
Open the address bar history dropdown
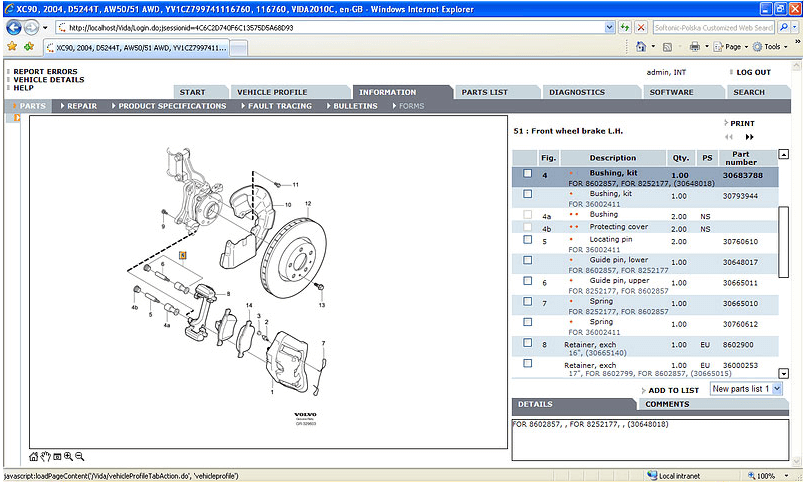(609, 27)
